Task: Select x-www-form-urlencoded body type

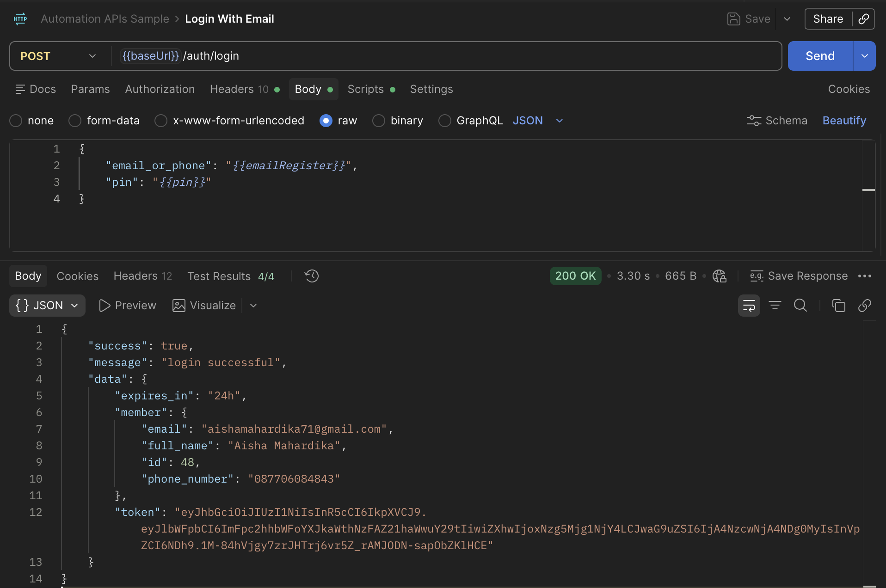Action: 161,121
